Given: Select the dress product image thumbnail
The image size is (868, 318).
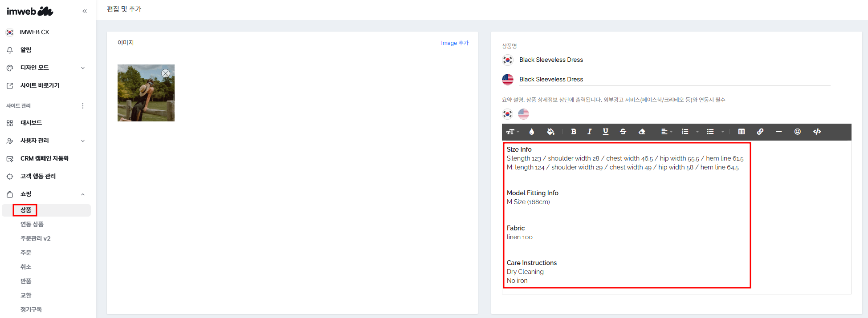Looking at the screenshot, I should pyautogui.click(x=146, y=93).
